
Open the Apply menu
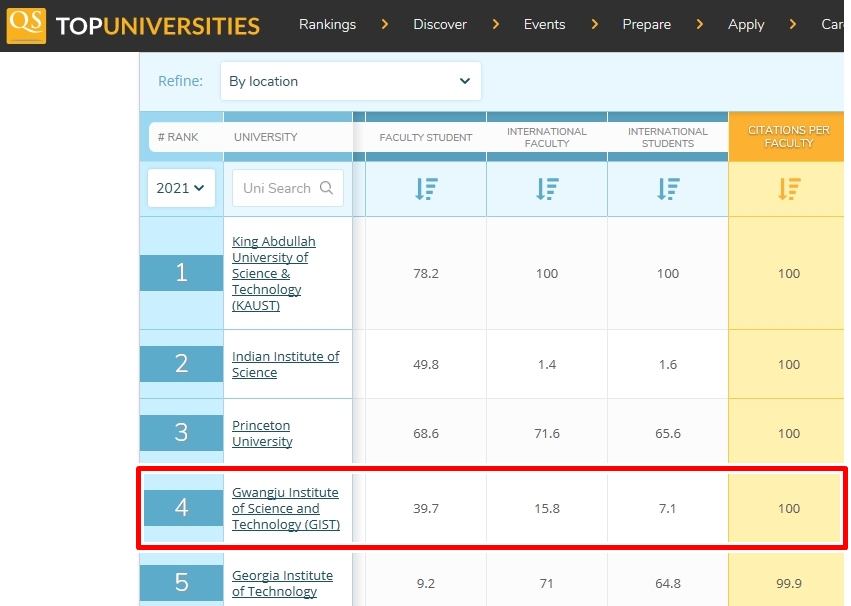click(x=746, y=25)
